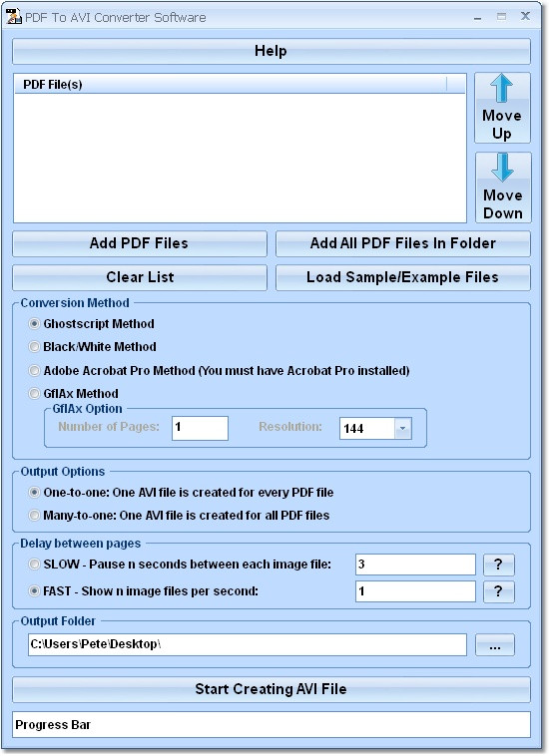Click the Move Down arrow button
The height and width of the screenshot is (756, 549).
click(503, 188)
